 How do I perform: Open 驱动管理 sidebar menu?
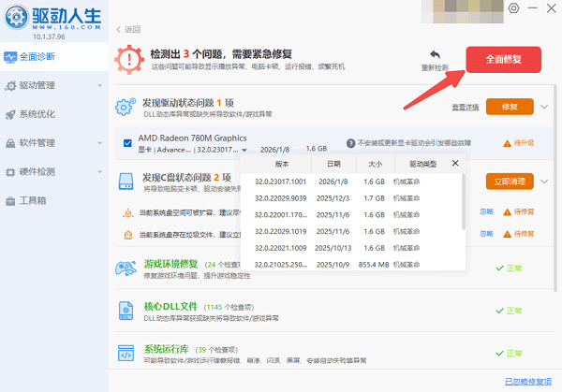(53, 85)
